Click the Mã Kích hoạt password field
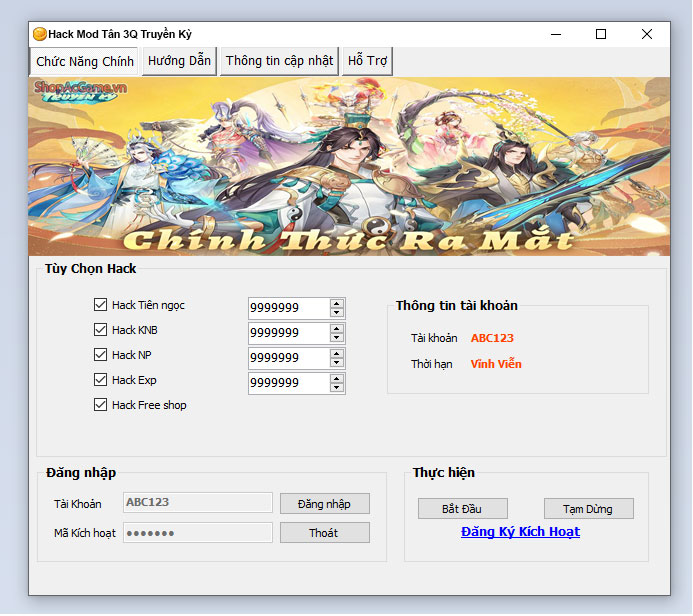The height and width of the screenshot is (616, 693). point(197,533)
